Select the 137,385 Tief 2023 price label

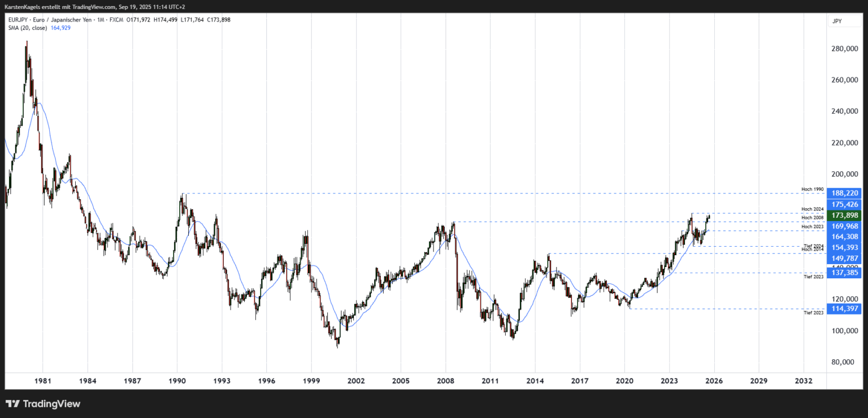pyautogui.click(x=844, y=273)
